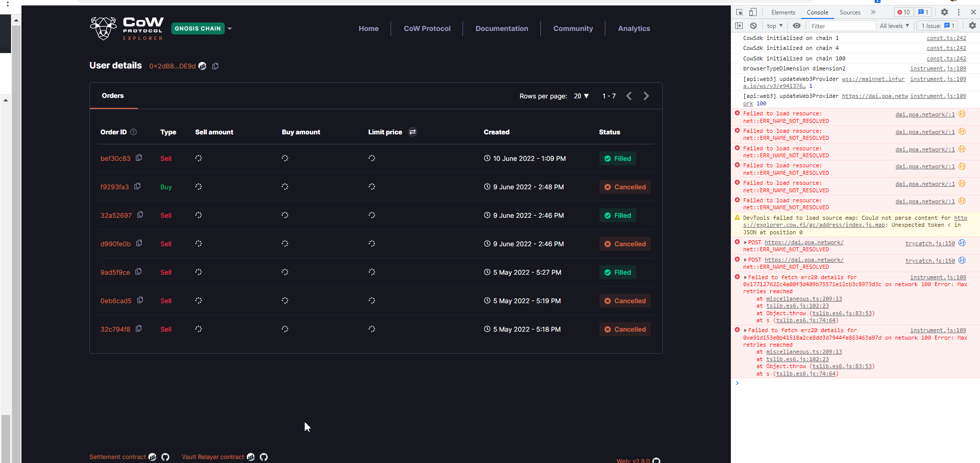
Task: Invert limit price with swap arrows icon
Action: pyautogui.click(x=413, y=132)
